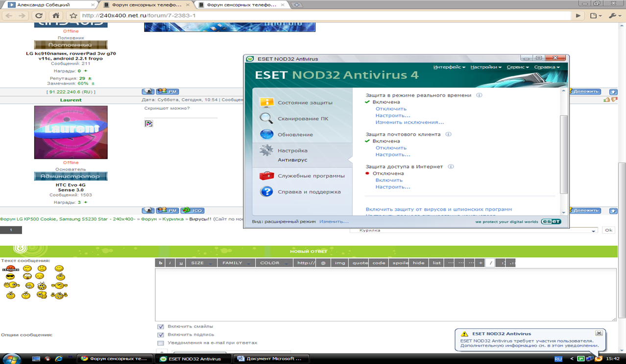Click info icon beside Internet access protection
Screen dimensions: 626x364
(451, 167)
